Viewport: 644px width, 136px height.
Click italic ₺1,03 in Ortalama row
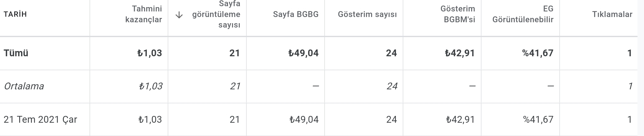pos(150,86)
